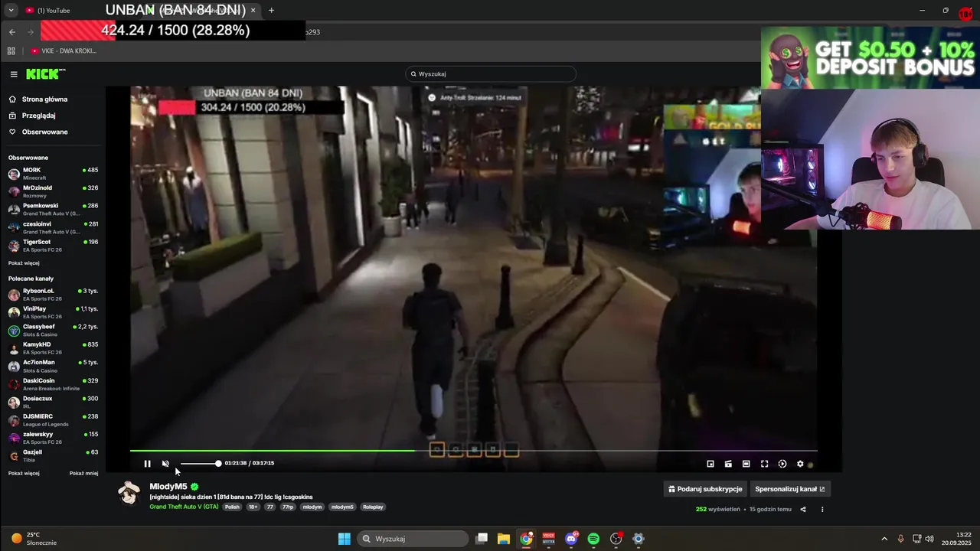Click the Polish language tag
Image resolution: width=980 pixels, height=551 pixels.
[232, 507]
